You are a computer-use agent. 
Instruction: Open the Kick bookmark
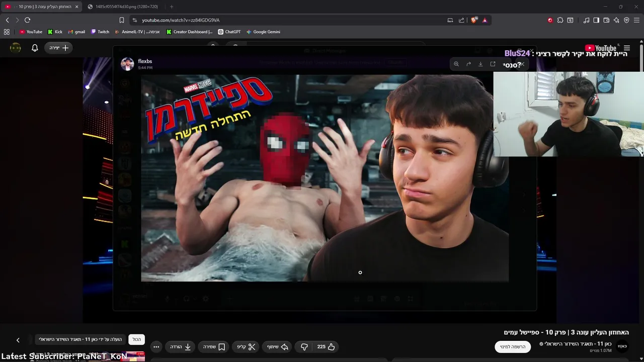[x=55, y=32]
